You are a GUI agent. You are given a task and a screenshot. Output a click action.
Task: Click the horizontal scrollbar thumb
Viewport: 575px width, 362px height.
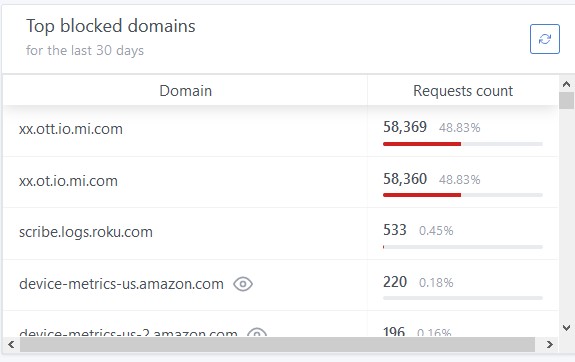[x=277, y=345]
